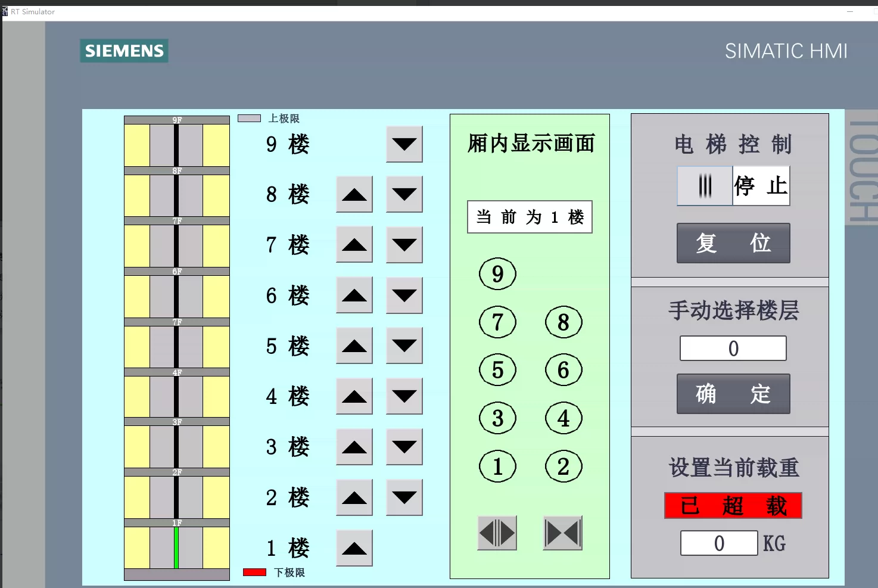Click the green elevator car at 1F
This screenshot has height=588, width=878.
[x=176, y=547]
